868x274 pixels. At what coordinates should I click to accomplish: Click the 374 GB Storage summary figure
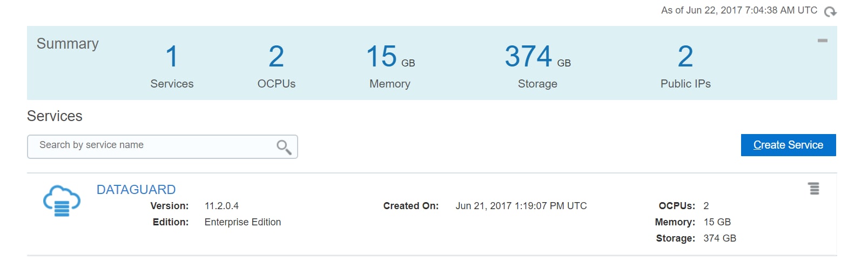coord(537,57)
